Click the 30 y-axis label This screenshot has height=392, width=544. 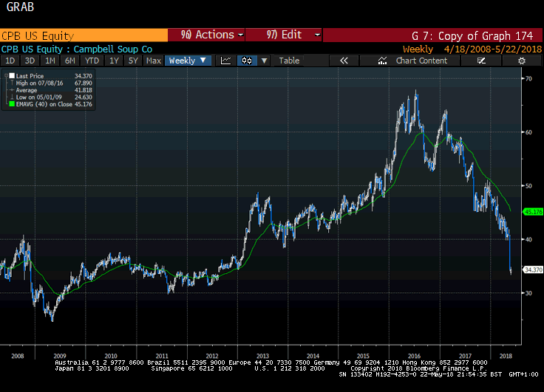[528, 293]
